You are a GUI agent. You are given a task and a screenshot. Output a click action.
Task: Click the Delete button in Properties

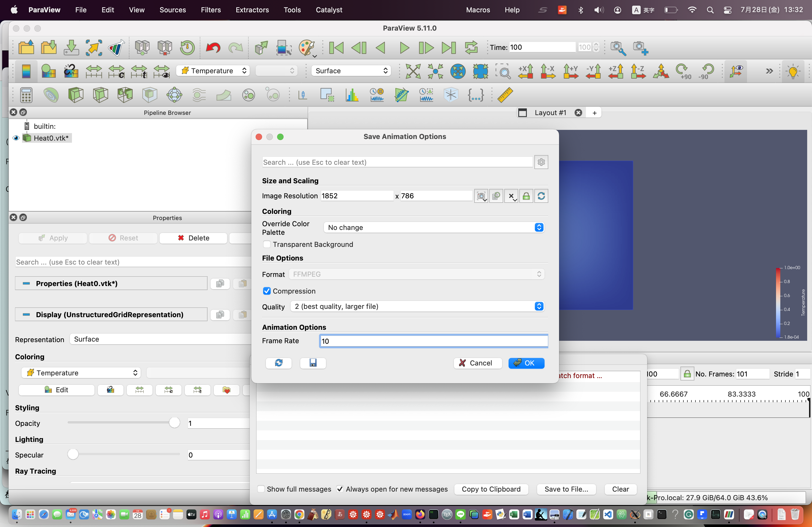(x=193, y=238)
